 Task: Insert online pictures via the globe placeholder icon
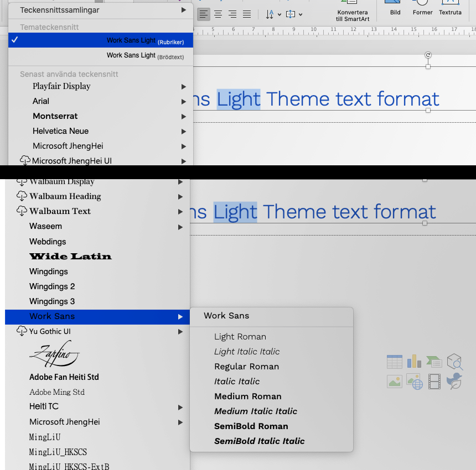click(415, 382)
